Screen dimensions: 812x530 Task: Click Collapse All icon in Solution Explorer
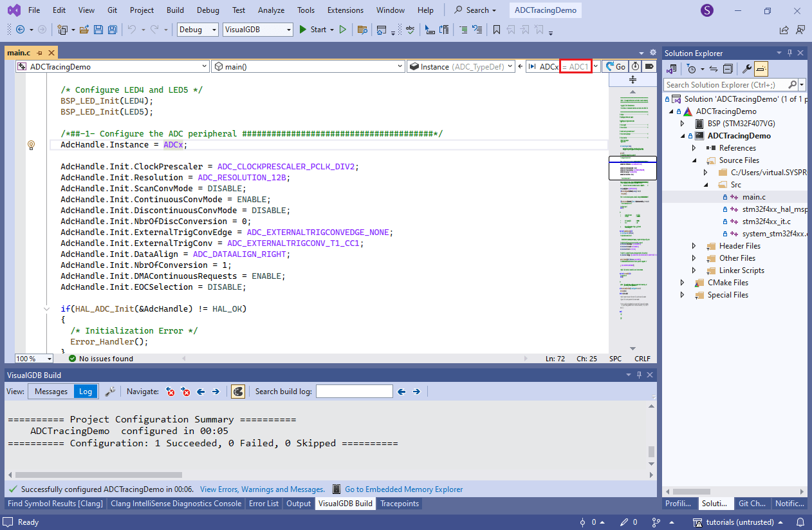(x=728, y=69)
